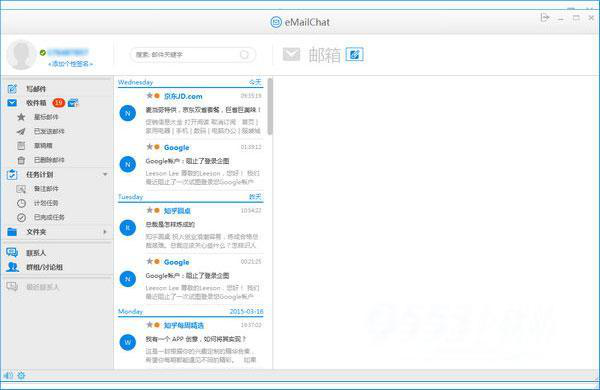Open 联系人 contacts chat icon
The width and height of the screenshot is (600, 390).
pos(12,252)
